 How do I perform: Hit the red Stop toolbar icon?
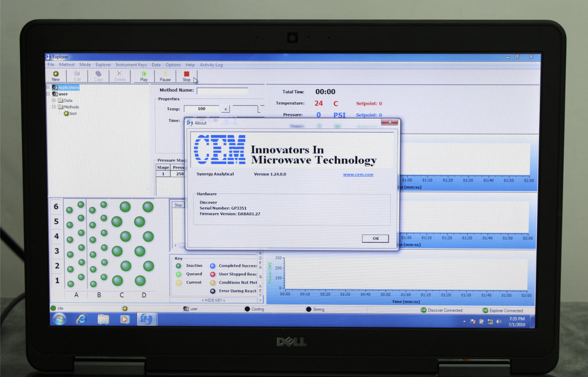pos(186,74)
